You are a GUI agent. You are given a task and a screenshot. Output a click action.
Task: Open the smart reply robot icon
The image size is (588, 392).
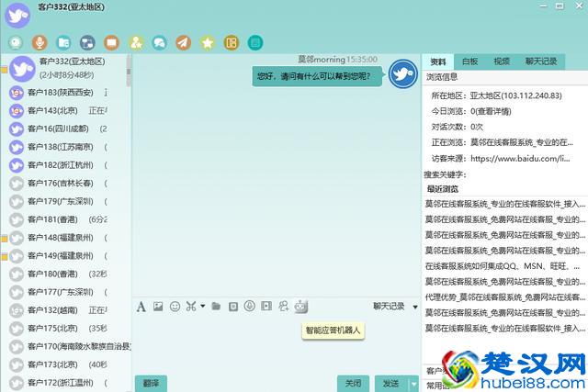[300, 307]
